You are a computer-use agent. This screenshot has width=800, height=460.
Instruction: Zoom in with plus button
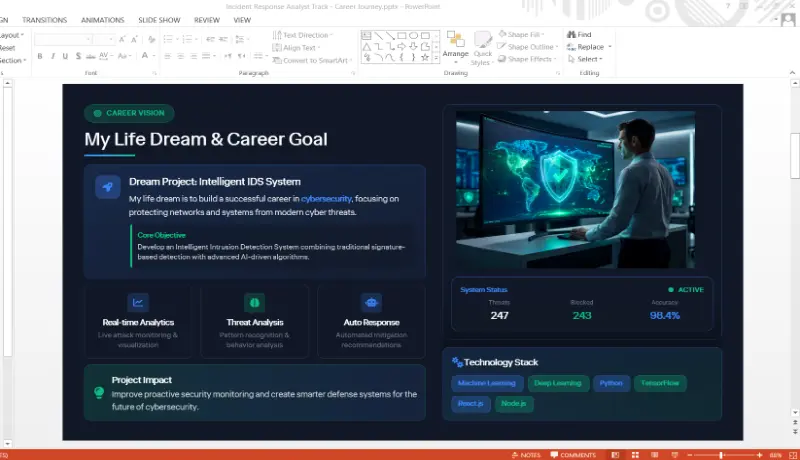(x=760, y=455)
